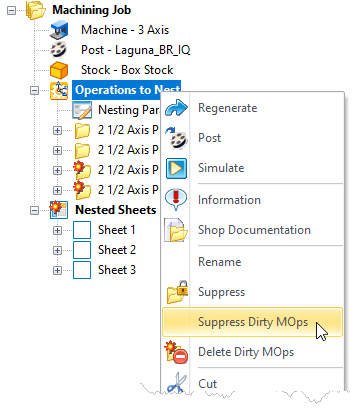Click the Delete Dirty MOps icon
The image size is (364, 417).
coord(176,352)
